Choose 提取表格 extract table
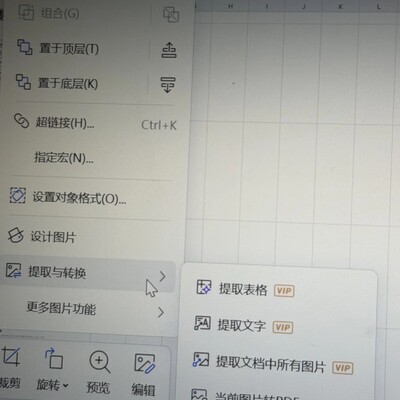Viewport: 400px width, 400px height. (243, 289)
